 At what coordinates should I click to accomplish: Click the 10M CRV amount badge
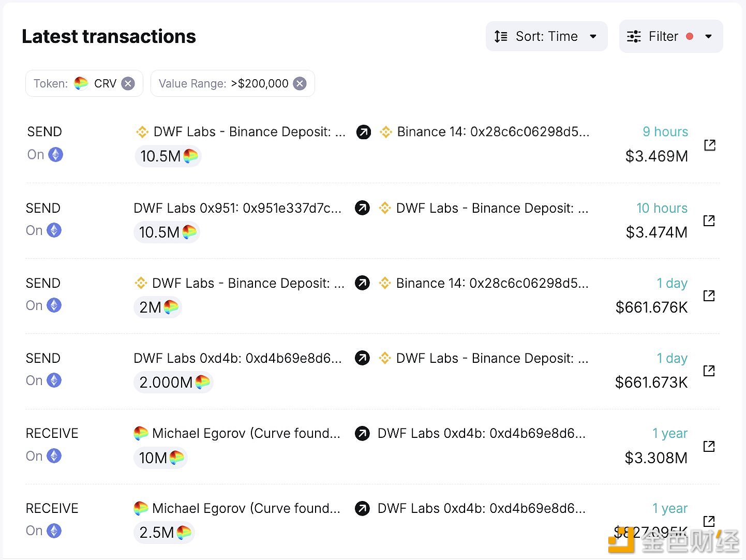click(x=160, y=458)
